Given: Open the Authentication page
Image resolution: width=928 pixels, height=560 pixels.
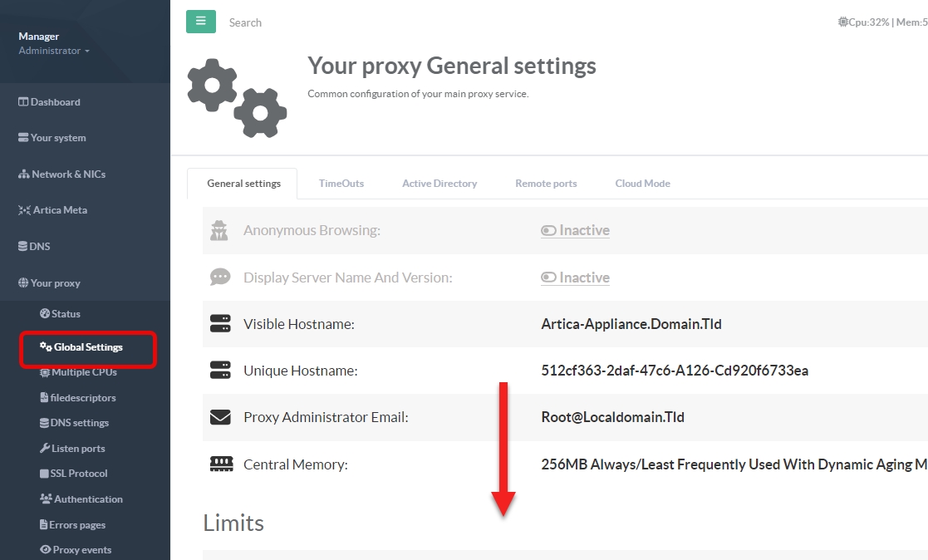Looking at the screenshot, I should (x=88, y=499).
